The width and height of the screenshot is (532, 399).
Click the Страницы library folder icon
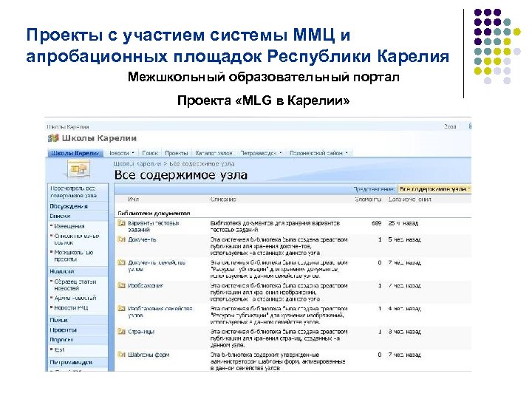pos(121,332)
